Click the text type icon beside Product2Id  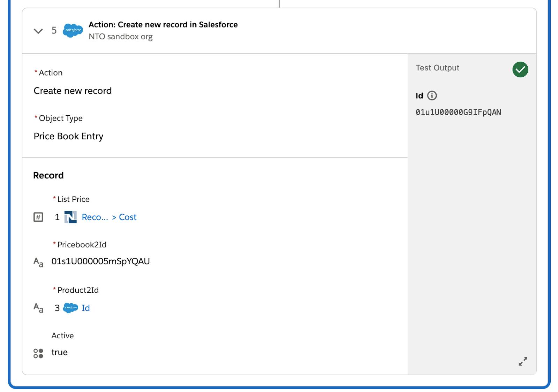(38, 308)
